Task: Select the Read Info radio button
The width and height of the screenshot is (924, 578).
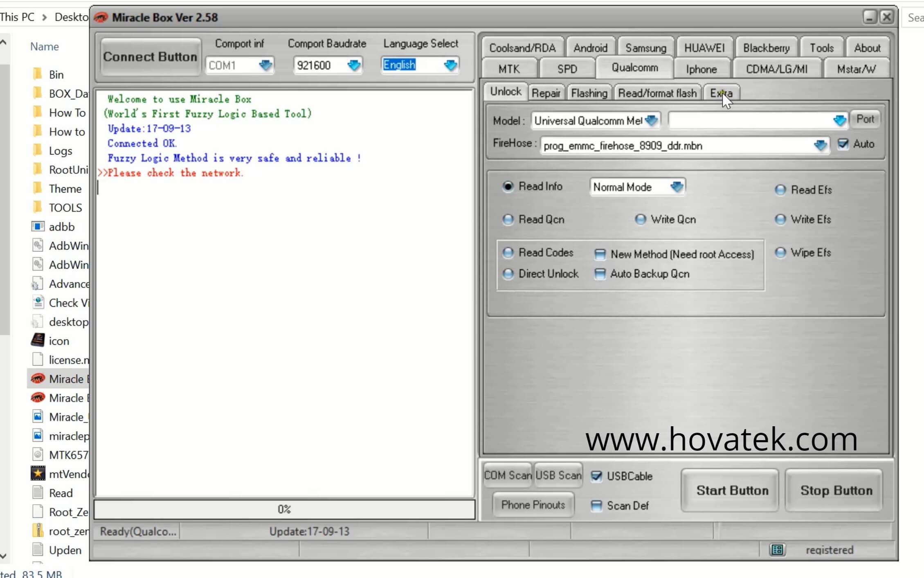Action: (508, 187)
